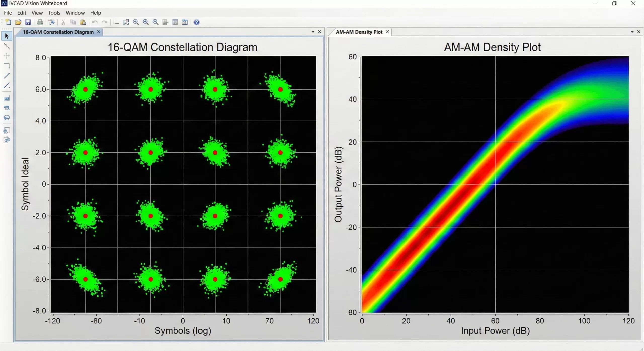The width and height of the screenshot is (644, 351).
Task: Open the Help documentation
Action: pyautogui.click(x=196, y=22)
